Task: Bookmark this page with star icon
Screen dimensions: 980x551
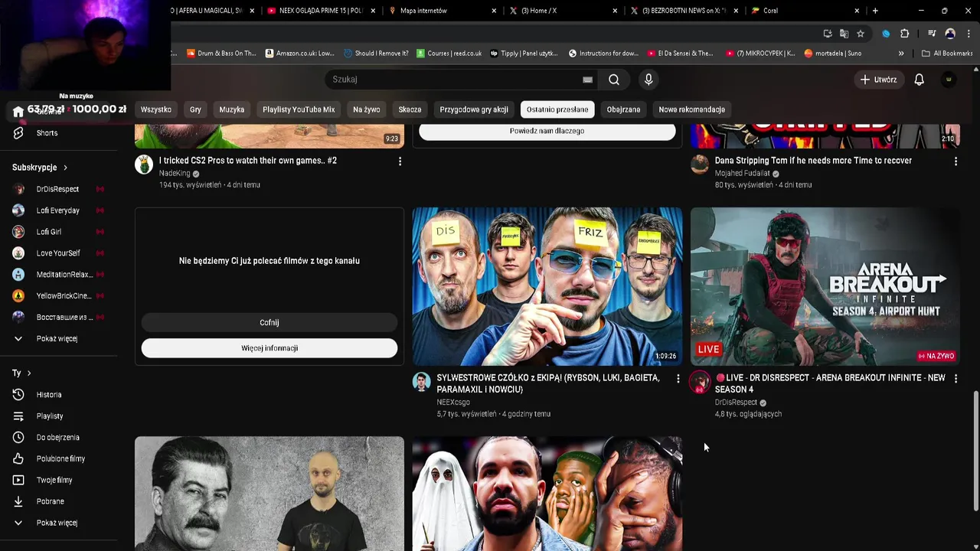Action: tap(861, 34)
